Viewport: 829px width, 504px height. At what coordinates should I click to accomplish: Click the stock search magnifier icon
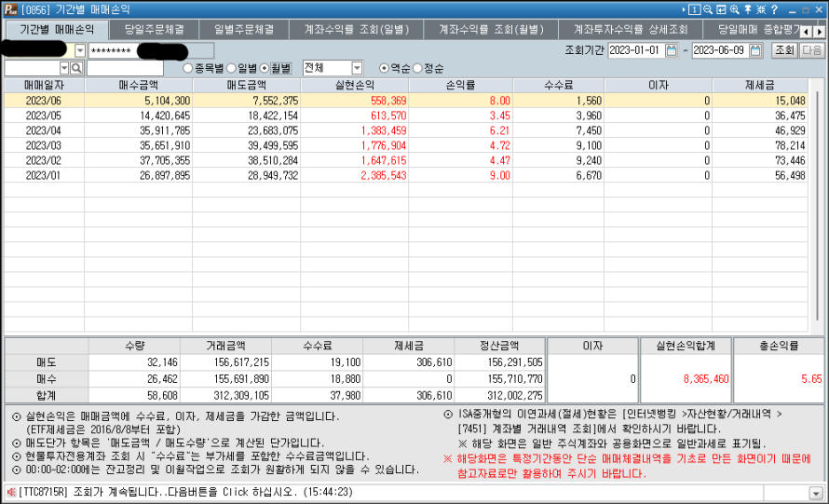[77, 68]
